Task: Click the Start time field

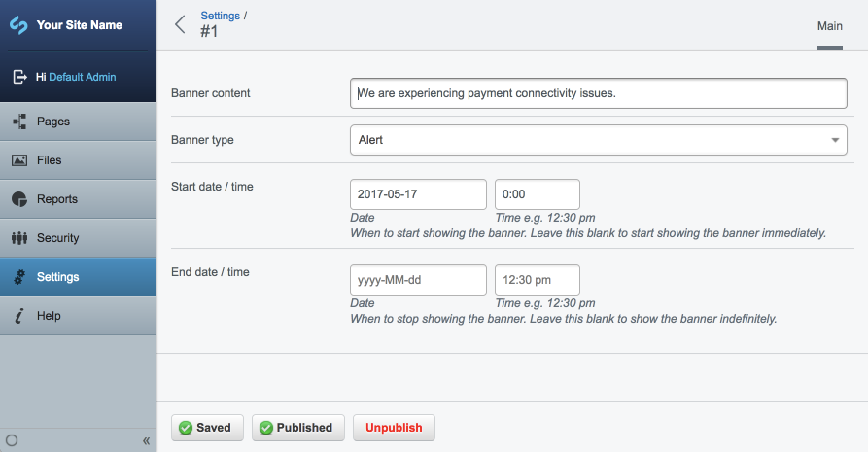Action: (537, 194)
